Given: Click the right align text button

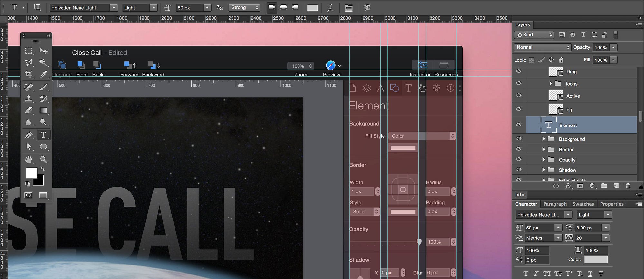Looking at the screenshot, I should tap(295, 7).
